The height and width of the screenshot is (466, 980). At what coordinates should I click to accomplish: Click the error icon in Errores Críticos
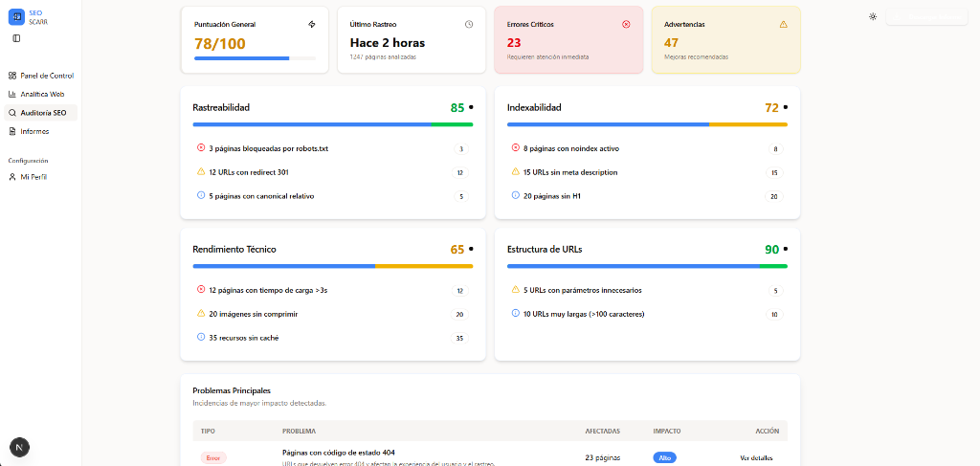pyautogui.click(x=626, y=24)
